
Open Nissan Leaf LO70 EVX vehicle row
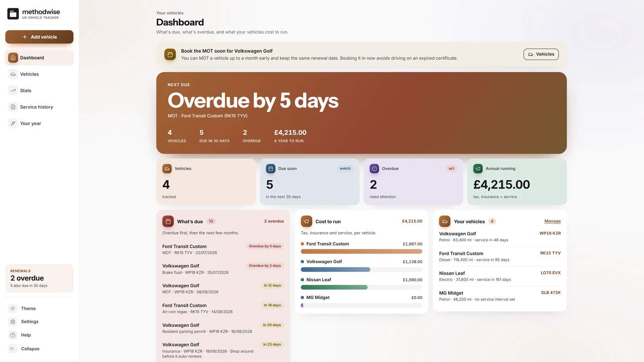point(500,276)
